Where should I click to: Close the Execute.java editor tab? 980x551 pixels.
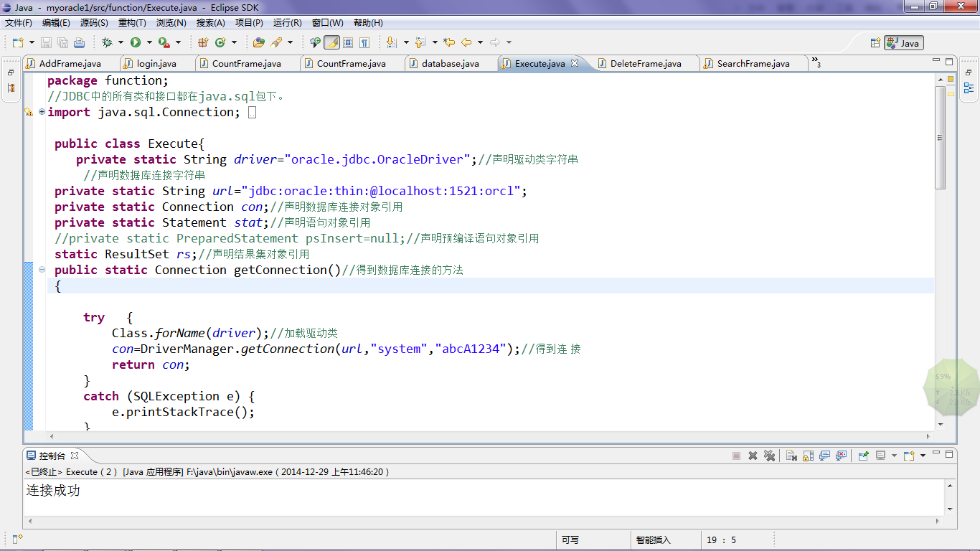(574, 64)
